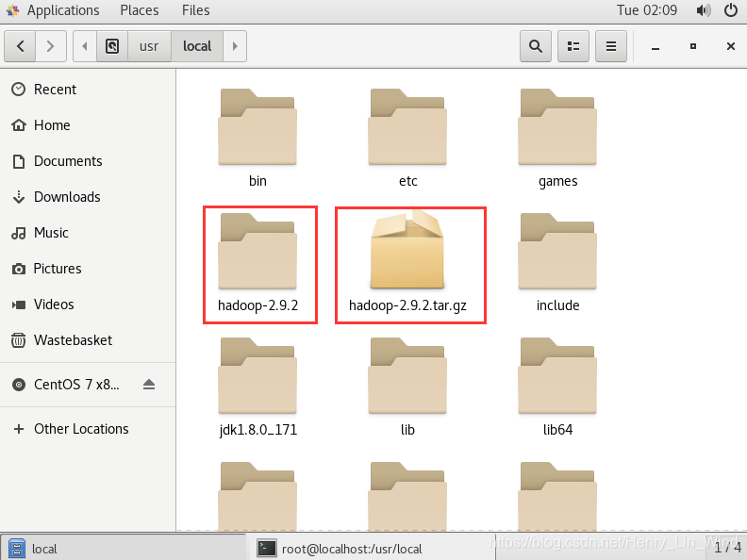Go back with the back arrow button
747x560 pixels.
pos(20,46)
